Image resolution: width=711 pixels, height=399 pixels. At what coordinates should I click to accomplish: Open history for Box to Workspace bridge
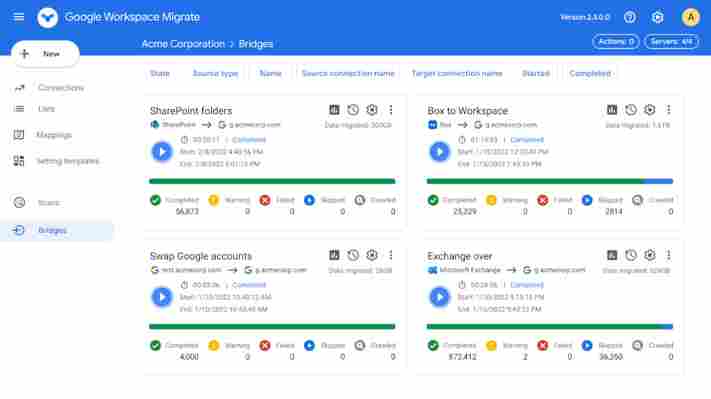tap(630, 110)
